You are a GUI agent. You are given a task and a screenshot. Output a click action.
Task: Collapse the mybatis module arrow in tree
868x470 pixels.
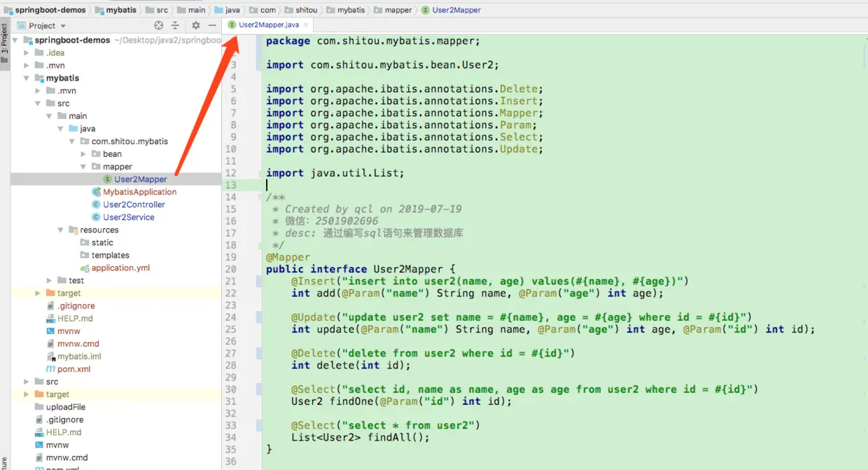tap(27, 78)
